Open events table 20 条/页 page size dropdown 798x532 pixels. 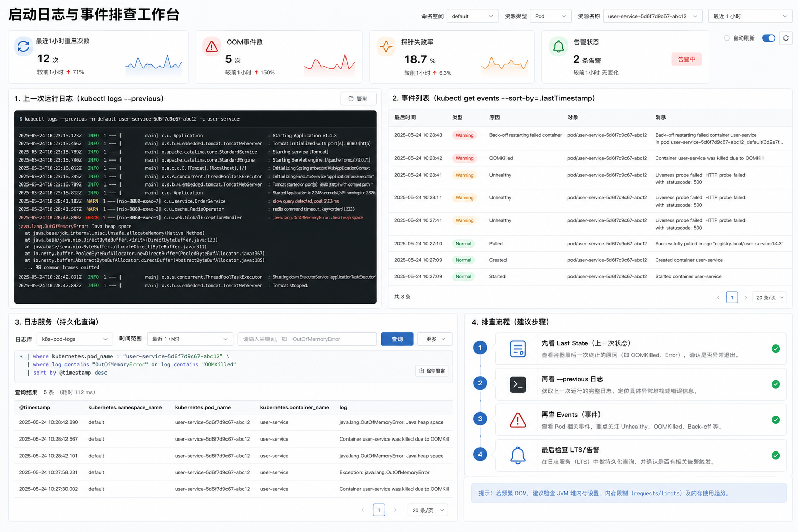coord(770,298)
